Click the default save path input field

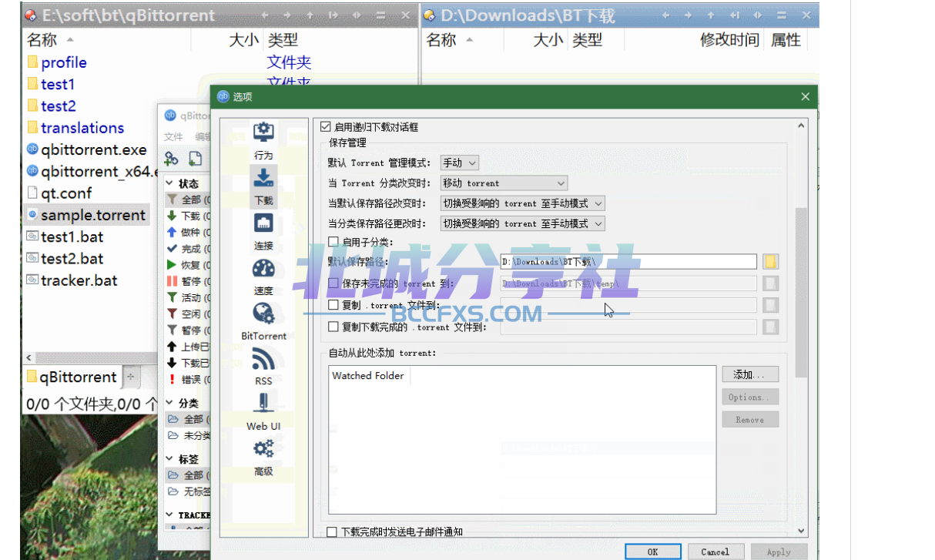pyautogui.click(x=628, y=262)
